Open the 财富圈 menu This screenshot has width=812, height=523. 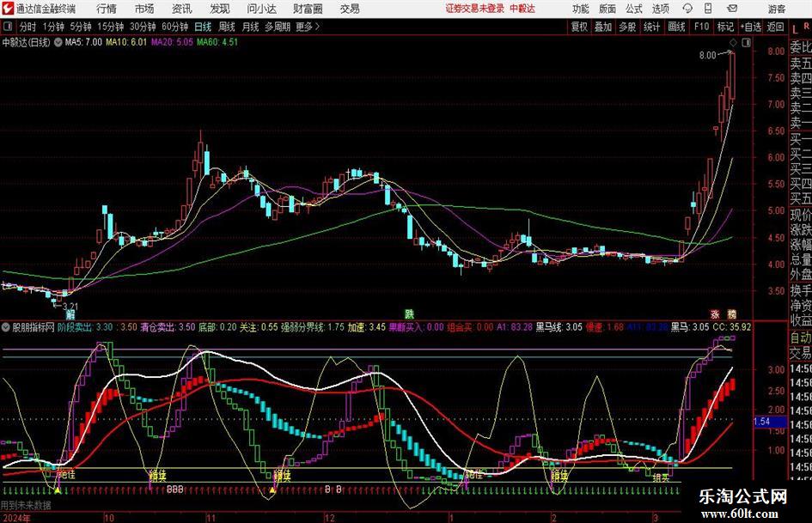tap(308, 9)
